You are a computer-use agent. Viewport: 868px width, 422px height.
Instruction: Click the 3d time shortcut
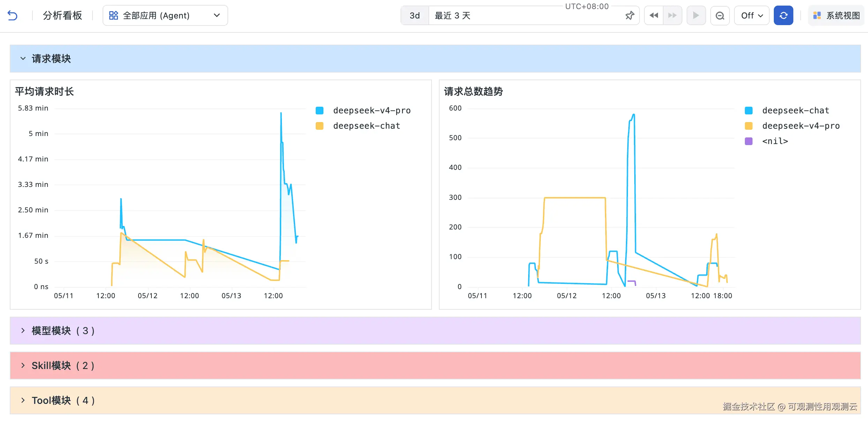tap(414, 16)
